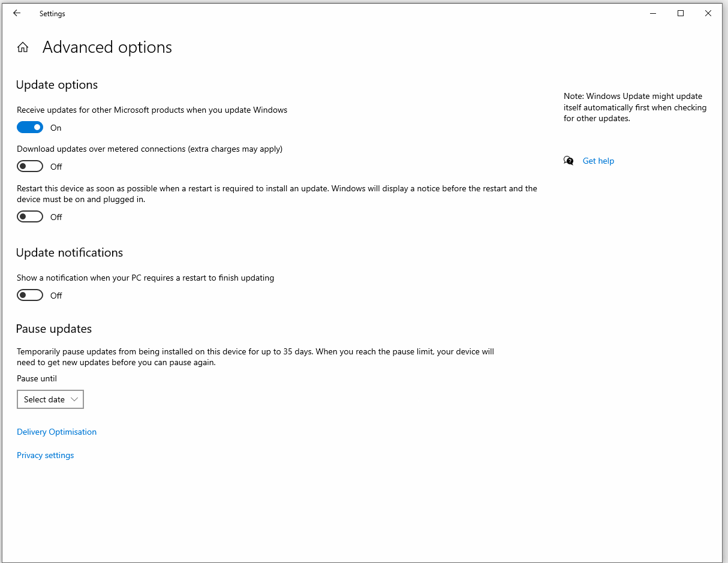Enable the restart notification toggle

point(30,295)
